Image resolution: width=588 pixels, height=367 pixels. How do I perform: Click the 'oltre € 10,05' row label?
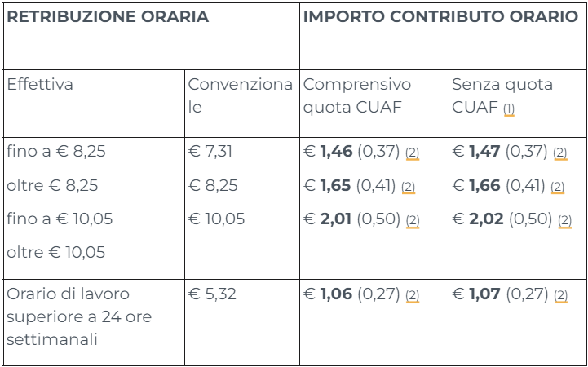point(56,252)
